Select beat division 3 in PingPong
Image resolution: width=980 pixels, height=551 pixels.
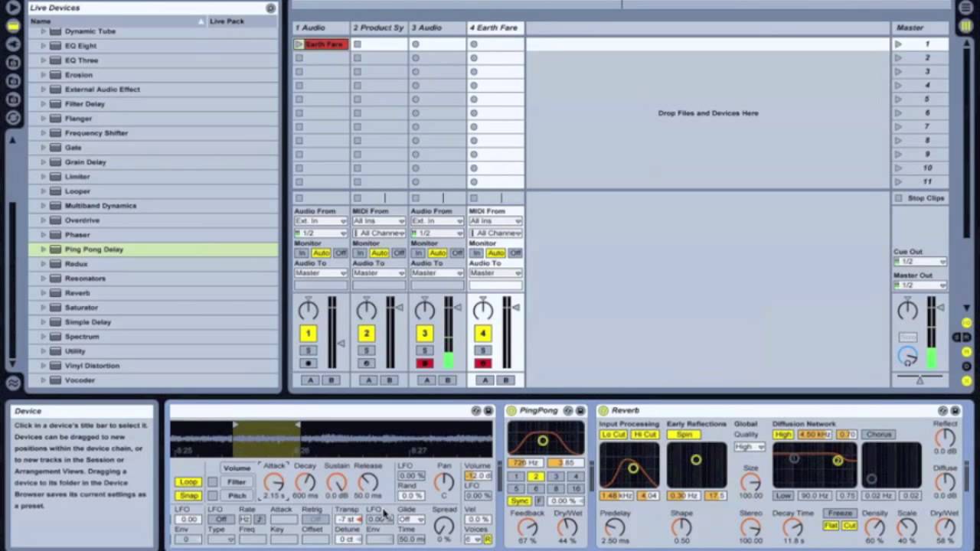[x=556, y=477]
